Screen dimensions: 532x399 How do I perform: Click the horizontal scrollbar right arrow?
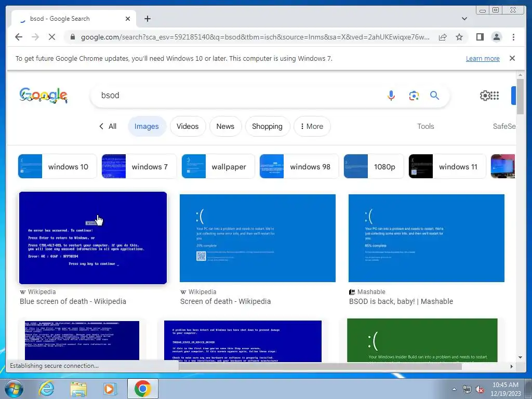coord(512,366)
